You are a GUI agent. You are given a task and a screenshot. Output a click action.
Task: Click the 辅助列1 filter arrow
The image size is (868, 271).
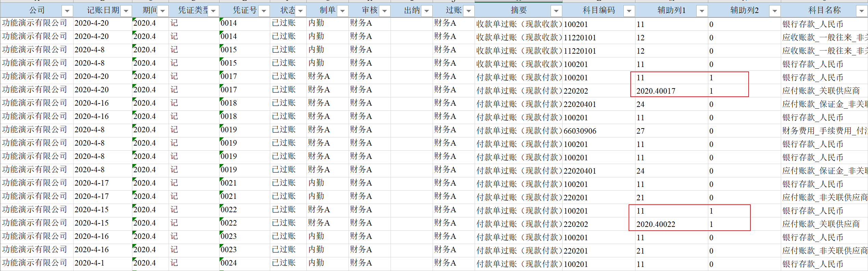[702, 11]
